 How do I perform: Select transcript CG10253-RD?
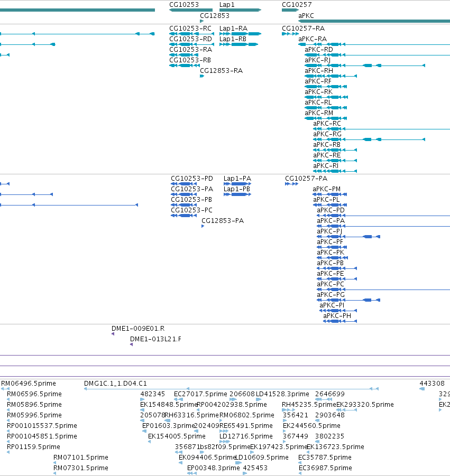click(190, 39)
